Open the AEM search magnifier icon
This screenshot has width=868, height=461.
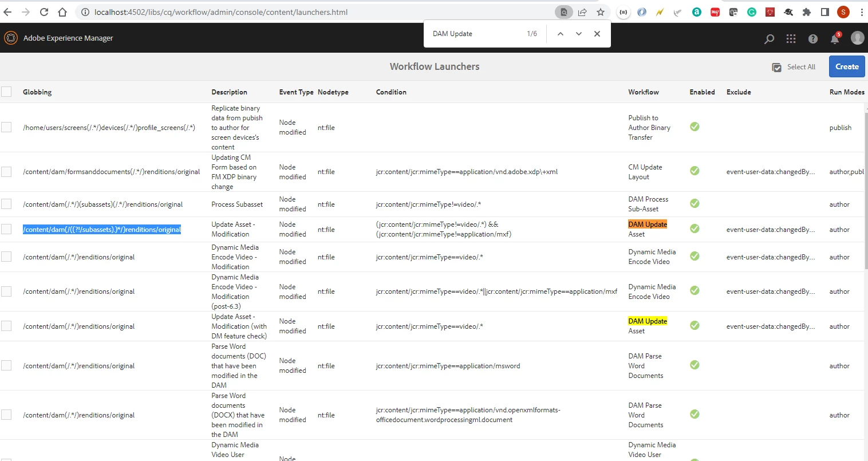[769, 39]
